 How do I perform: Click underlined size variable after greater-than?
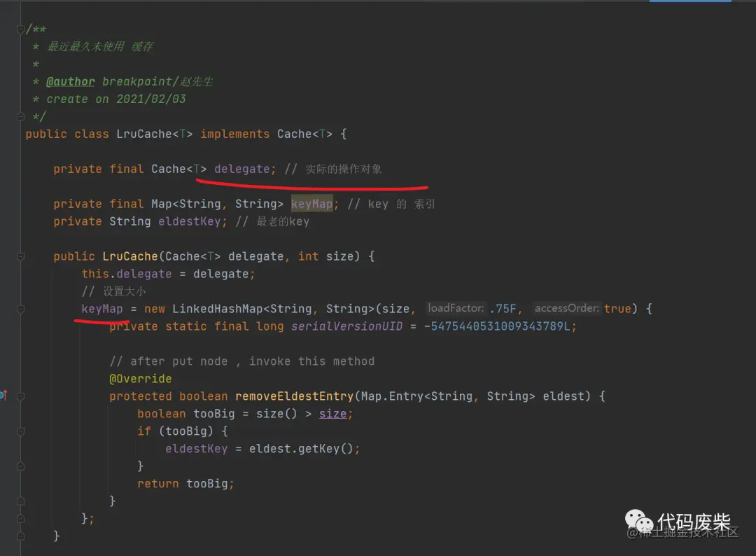click(332, 414)
